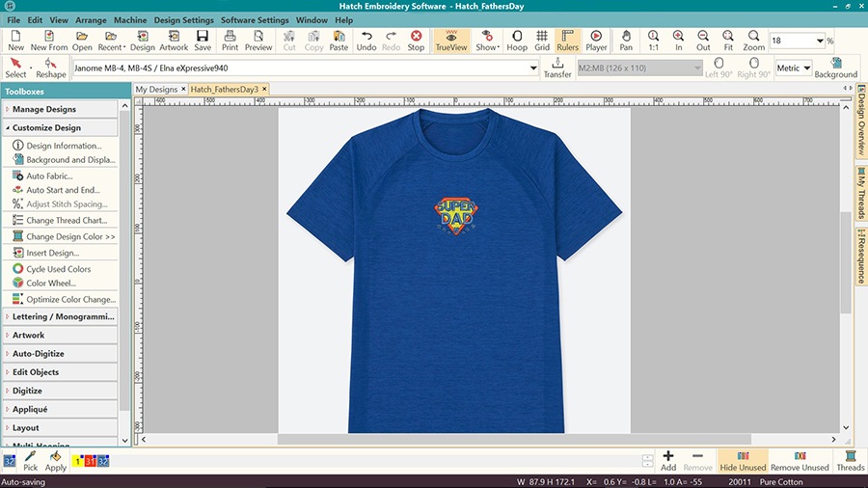Click Auto Fabric in Customize Design
The image size is (868, 488).
tap(48, 176)
